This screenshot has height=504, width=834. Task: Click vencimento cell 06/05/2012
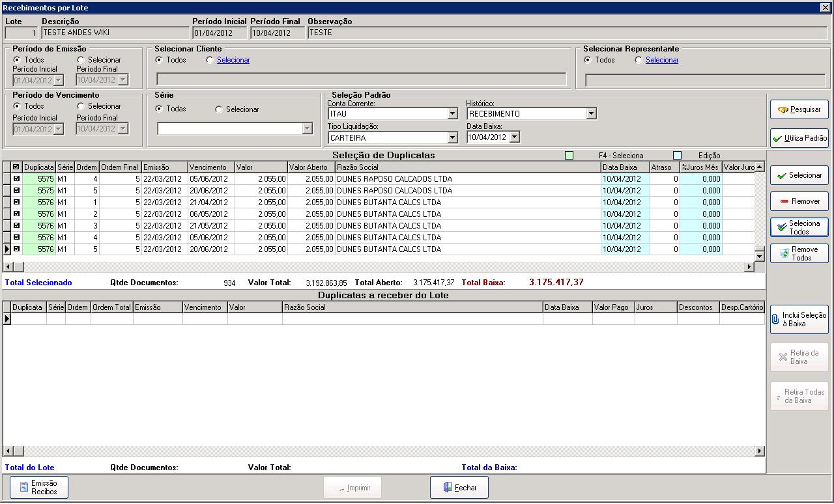tap(211, 214)
